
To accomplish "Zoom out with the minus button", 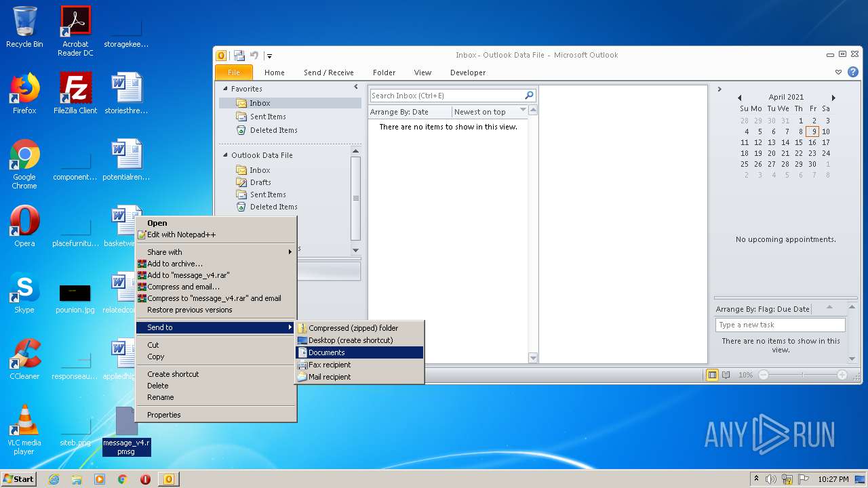I will coord(764,375).
